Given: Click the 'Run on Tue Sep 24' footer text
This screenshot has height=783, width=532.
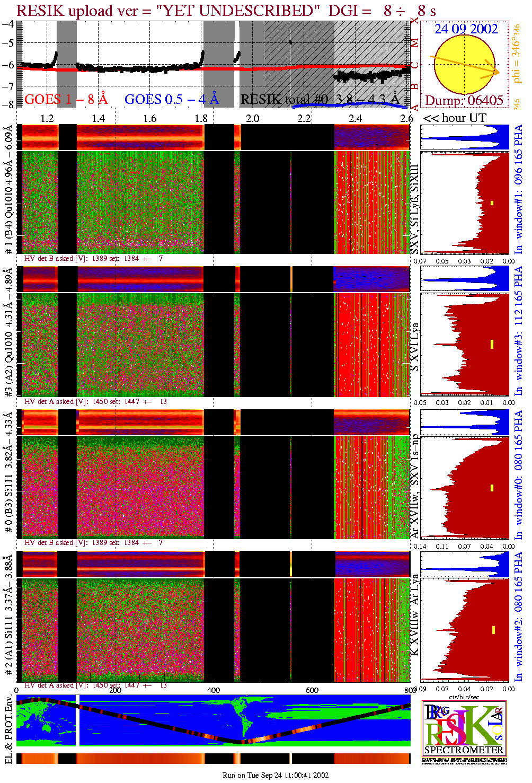Looking at the screenshot, I should click(x=276, y=775).
